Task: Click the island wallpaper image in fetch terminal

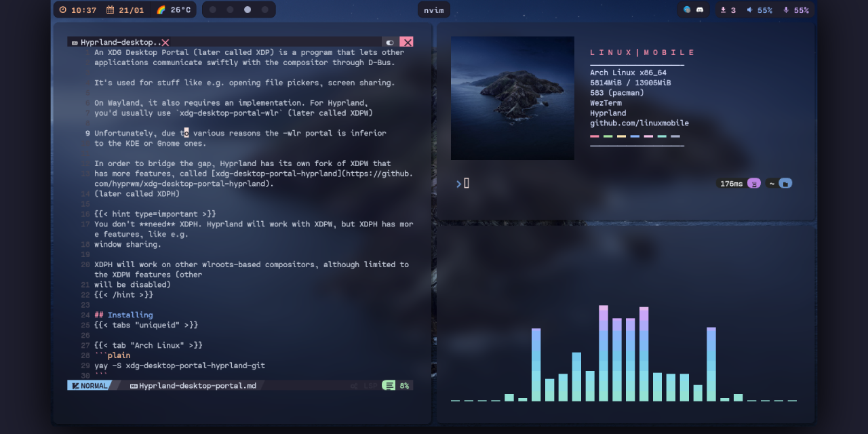Action: pos(513,98)
